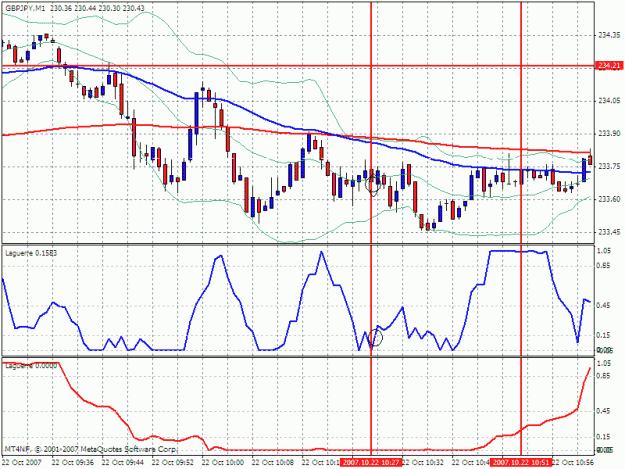Click the 2007.10.22 10:51 time marker label
This screenshot has width=625, height=469.
tap(521, 462)
